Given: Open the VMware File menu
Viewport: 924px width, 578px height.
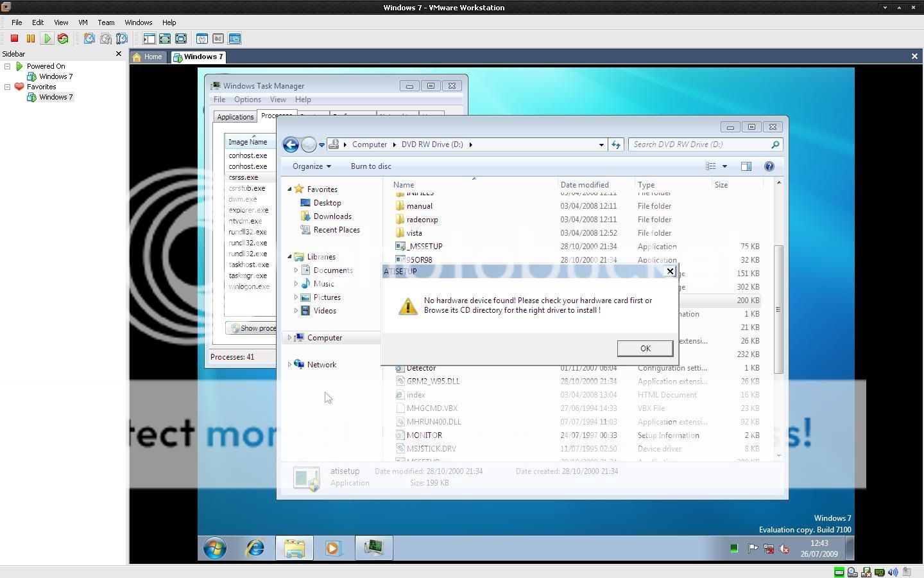Looking at the screenshot, I should (17, 22).
